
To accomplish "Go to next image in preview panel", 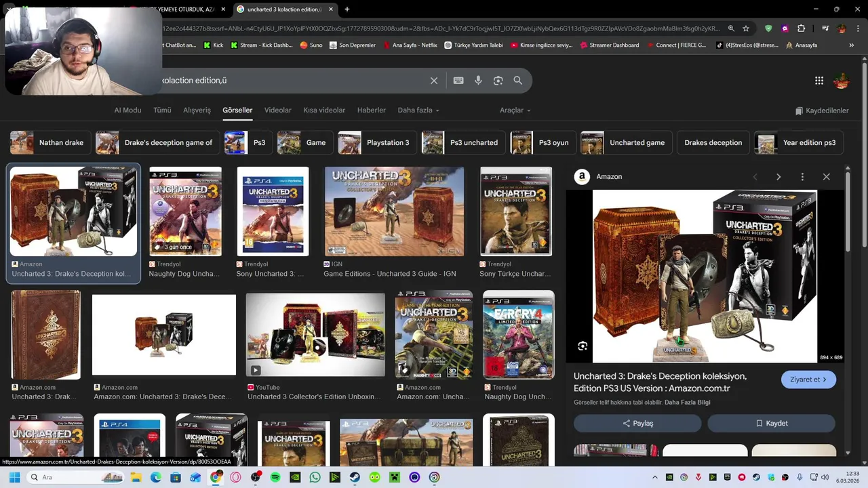I will point(778,177).
